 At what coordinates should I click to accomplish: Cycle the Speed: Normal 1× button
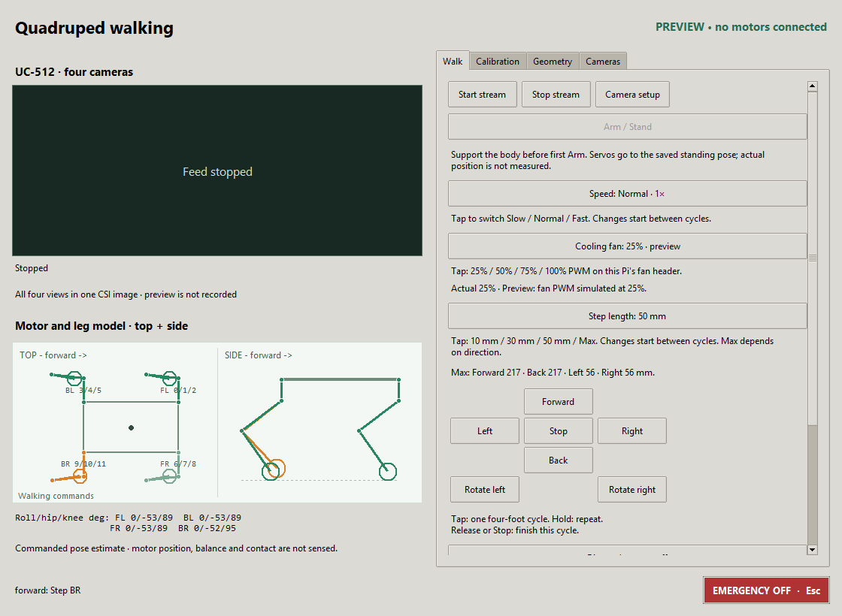click(627, 194)
